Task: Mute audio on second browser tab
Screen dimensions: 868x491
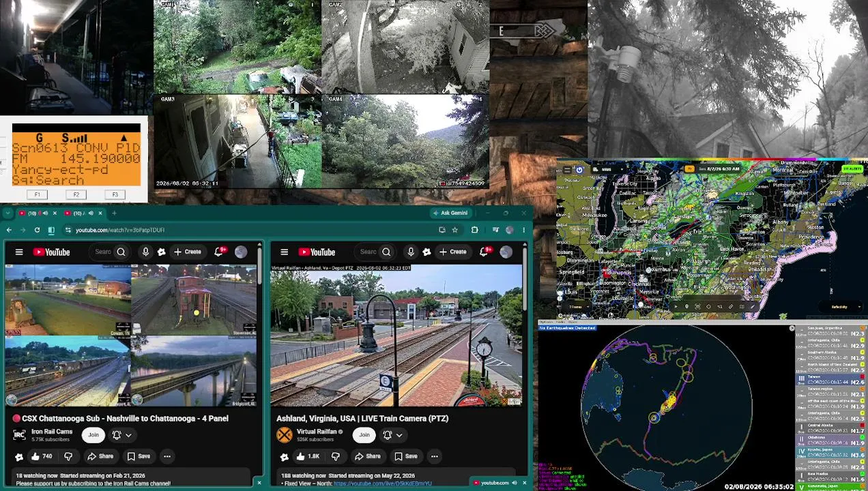Action: point(91,213)
